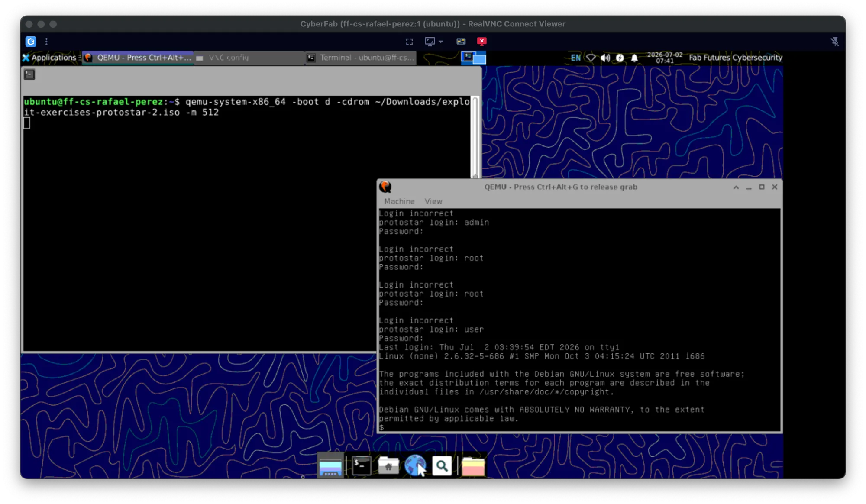Click "protostar login: admin" line in QEMU
Viewport: 866px width, 504px height.
tap(434, 223)
